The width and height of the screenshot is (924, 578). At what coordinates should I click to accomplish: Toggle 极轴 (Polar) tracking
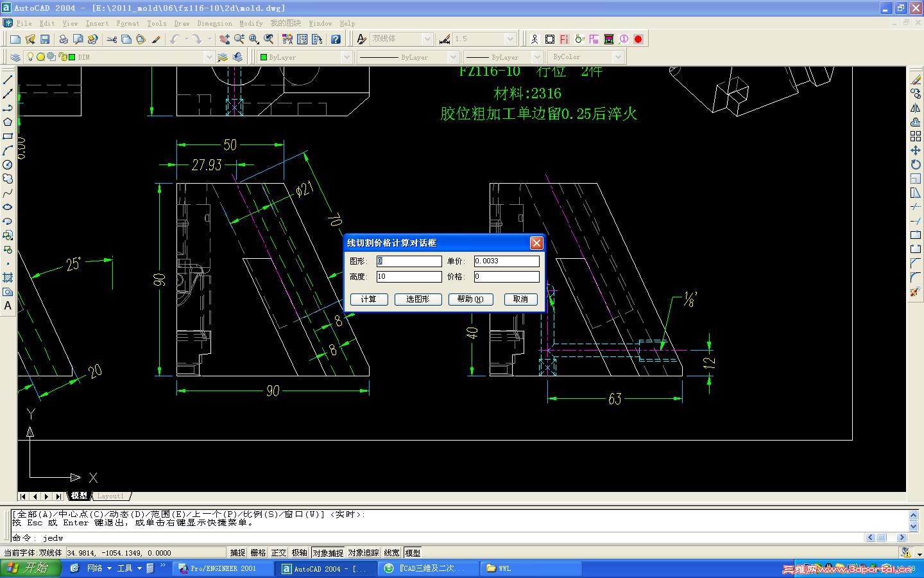(300, 553)
